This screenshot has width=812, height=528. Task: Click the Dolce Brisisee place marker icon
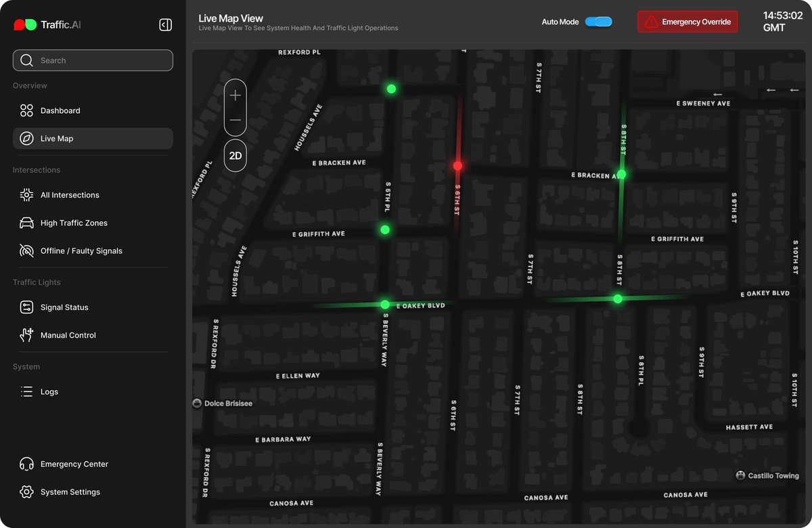197,403
